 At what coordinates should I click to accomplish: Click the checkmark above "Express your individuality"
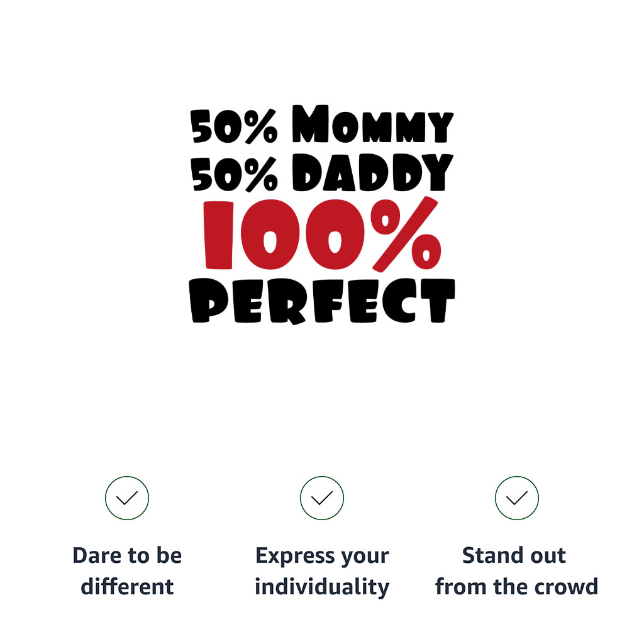click(x=322, y=498)
